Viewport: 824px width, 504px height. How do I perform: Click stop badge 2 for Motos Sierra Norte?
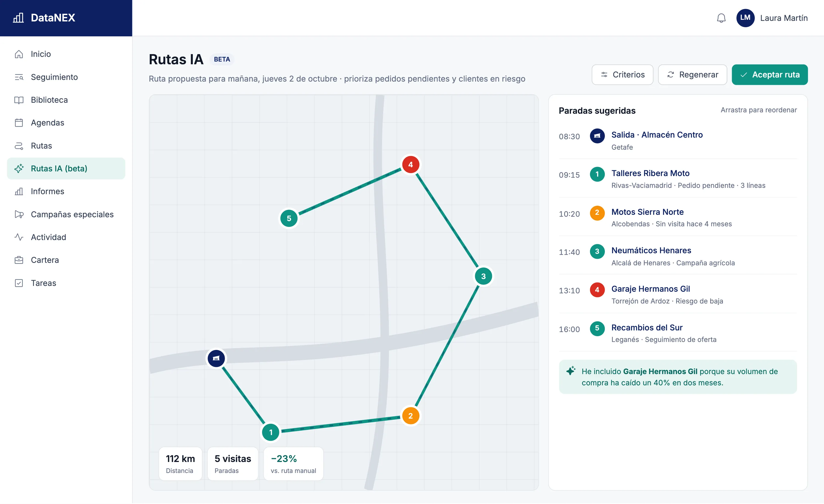click(x=597, y=213)
